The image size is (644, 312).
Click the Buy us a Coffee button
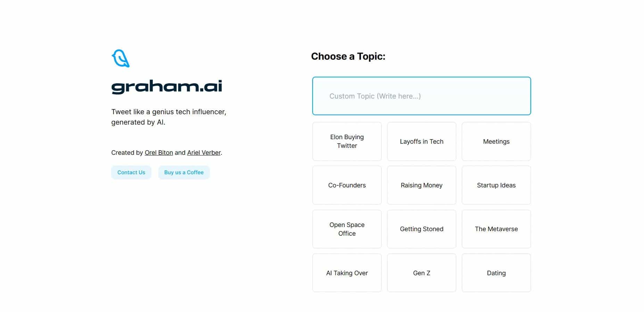coord(184,172)
